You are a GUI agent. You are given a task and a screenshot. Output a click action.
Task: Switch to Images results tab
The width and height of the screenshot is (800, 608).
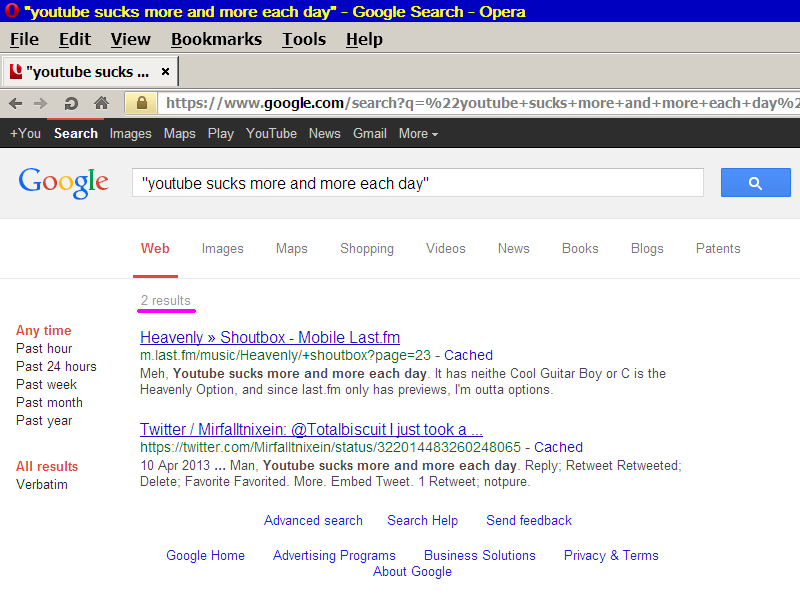(222, 249)
